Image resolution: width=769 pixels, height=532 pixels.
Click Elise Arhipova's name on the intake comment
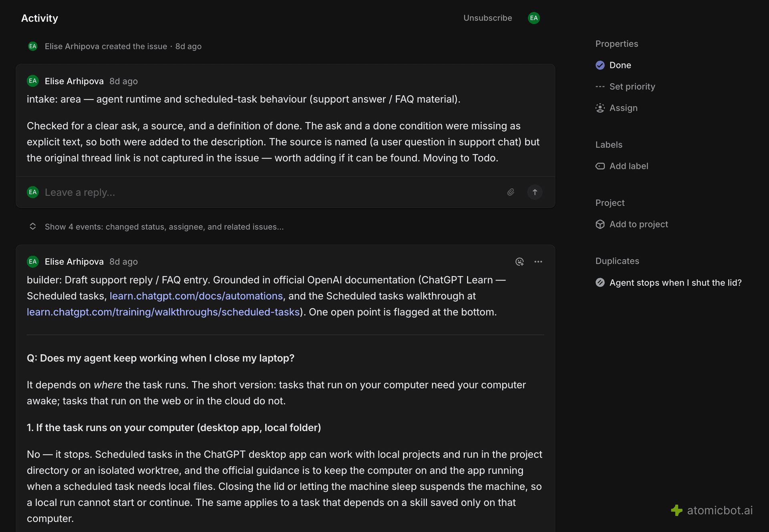click(74, 81)
